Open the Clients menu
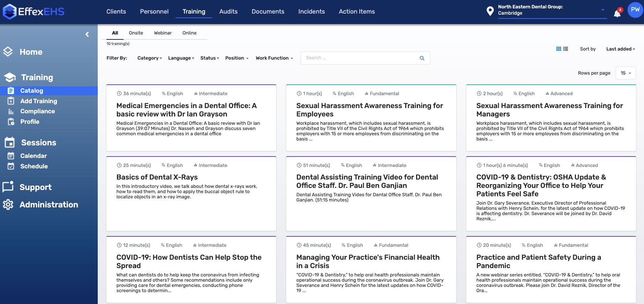The width and height of the screenshot is (644, 304). point(116,12)
